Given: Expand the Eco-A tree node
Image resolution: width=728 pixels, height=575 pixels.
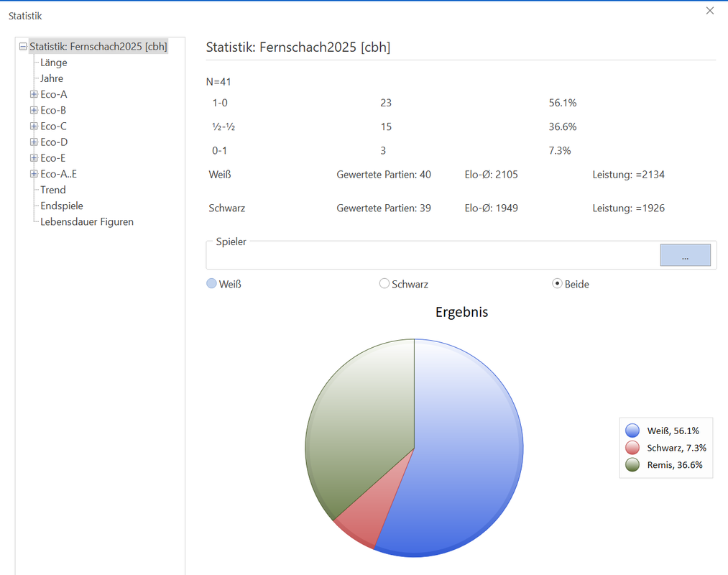Looking at the screenshot, I should 34,94.
